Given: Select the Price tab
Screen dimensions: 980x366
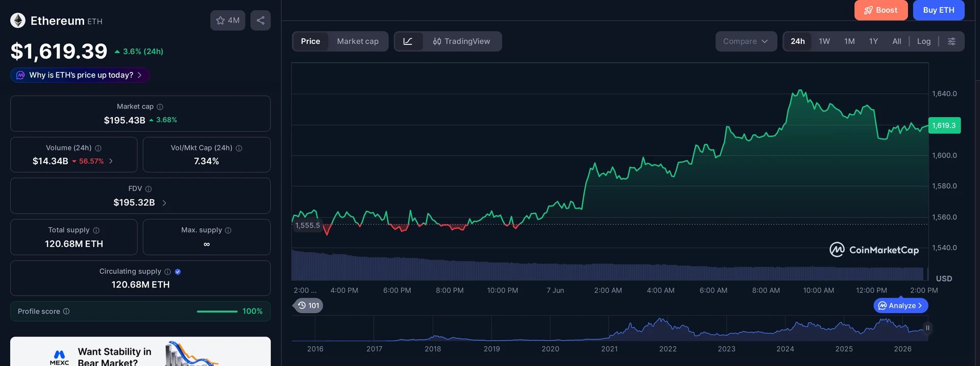Looking at the screenshot, I should point(310,41).
